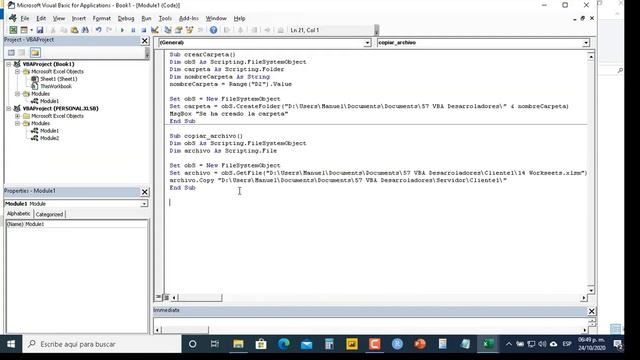Collapse Modules folder under PERSONAL.XLSB
Viewport: 640px width, 360px height.
[x=18, y=123]
